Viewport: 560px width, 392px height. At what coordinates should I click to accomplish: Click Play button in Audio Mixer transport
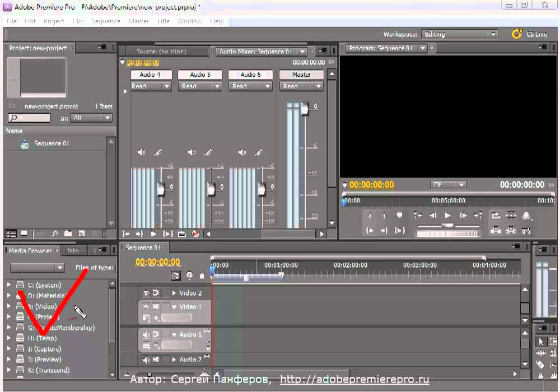point(153,234)
